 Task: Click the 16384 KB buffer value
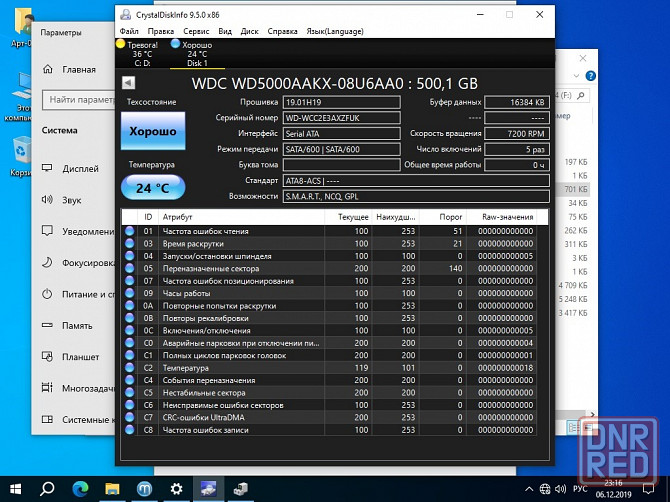coord(517,102)
